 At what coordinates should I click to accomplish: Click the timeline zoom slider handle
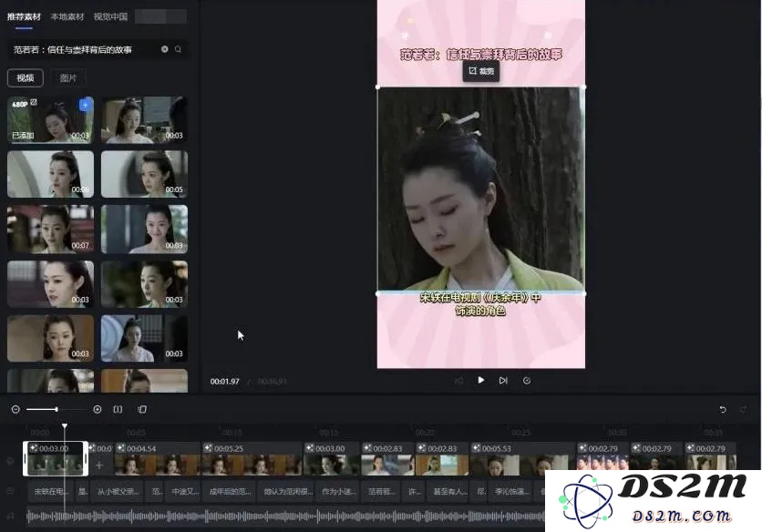[57, 410]
